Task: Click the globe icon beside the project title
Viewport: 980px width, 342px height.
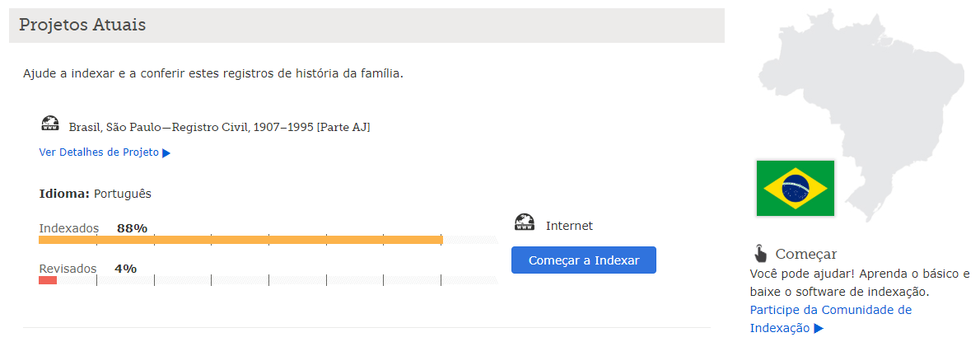Action: click(x=50, y=123)
